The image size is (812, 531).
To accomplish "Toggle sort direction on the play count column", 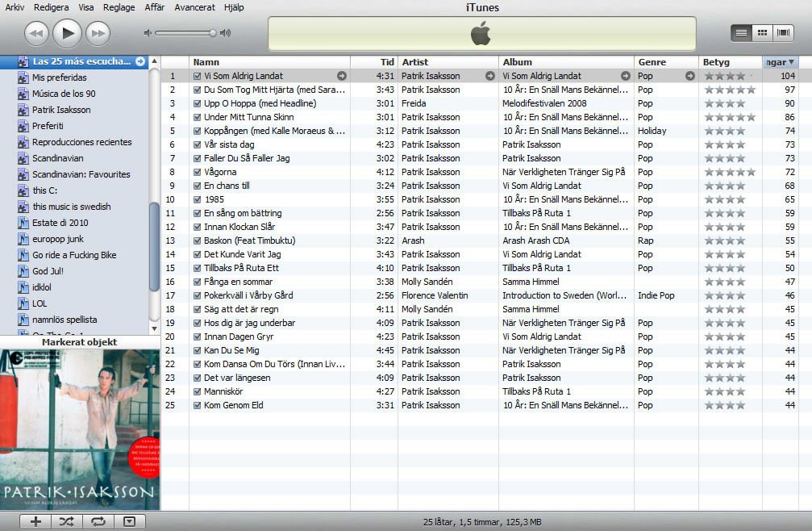I will (x=781, y=62).
